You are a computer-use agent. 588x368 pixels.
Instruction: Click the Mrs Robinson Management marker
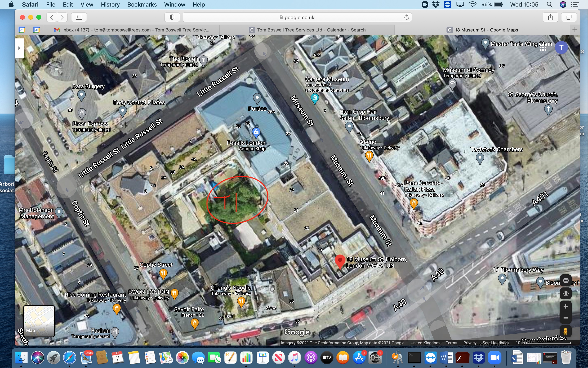(59, 212)
